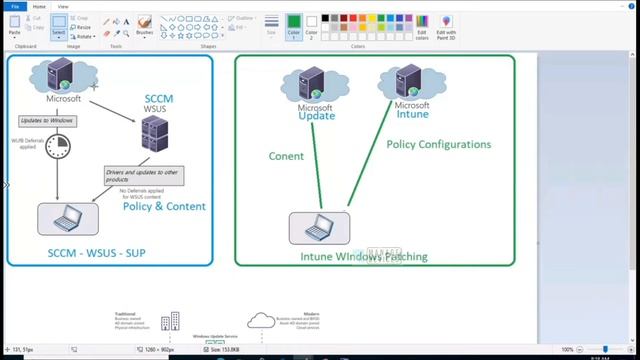
Task: Pick the Down arrow shape
Action: pos(164,36)
